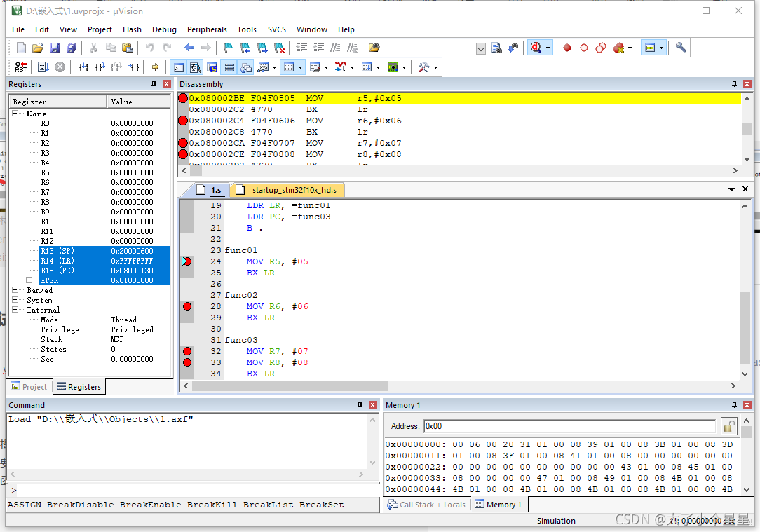
Task: Click the incremental find binoculars icon
Action: (x=513, y=48)
